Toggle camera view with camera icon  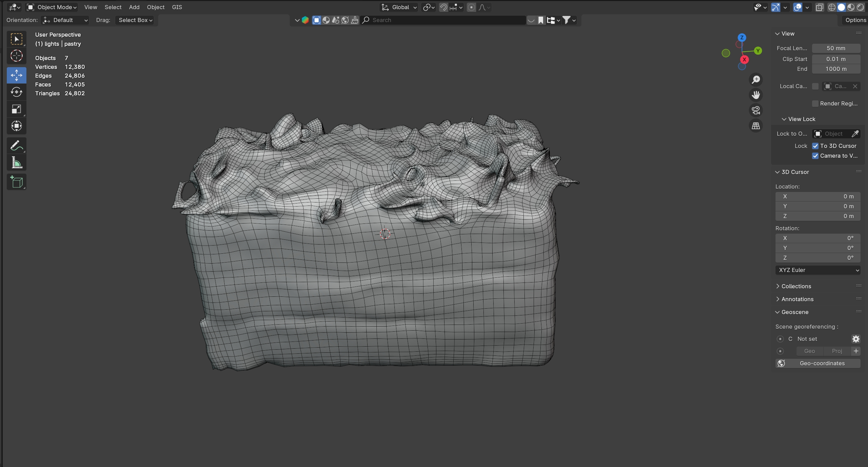click(x=756, y=110)
